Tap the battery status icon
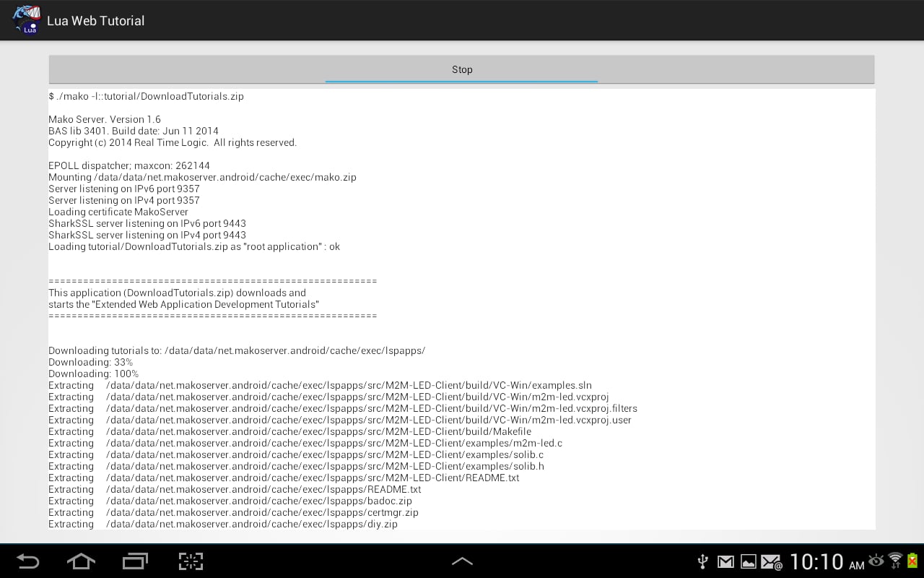This screenshot has height=578, width=924. pos(912,560)
